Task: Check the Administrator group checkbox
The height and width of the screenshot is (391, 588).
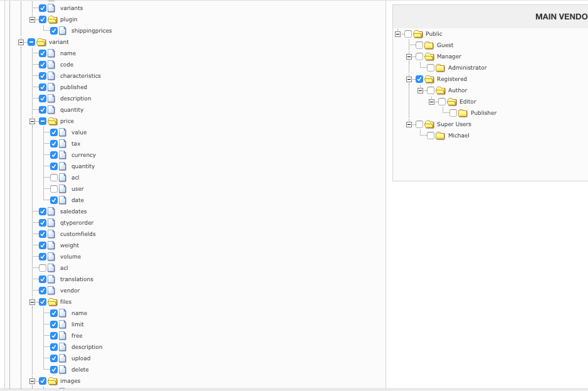Action: coord(431,68)
